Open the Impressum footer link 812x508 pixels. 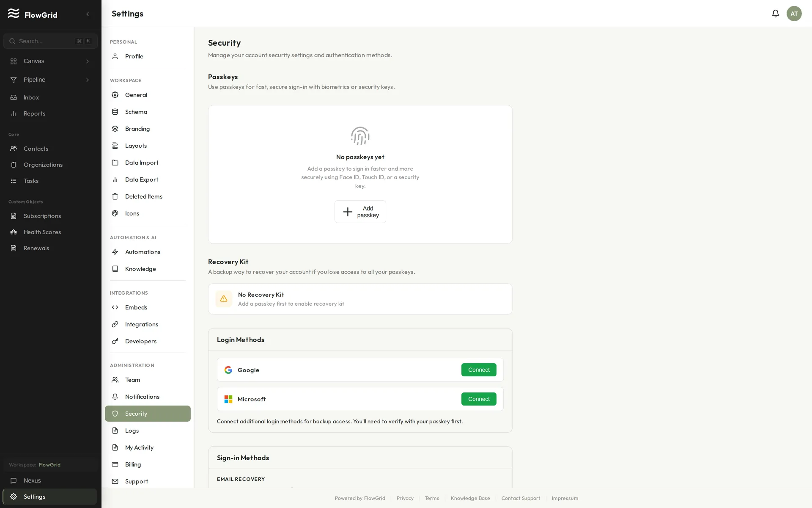point(565,498)
